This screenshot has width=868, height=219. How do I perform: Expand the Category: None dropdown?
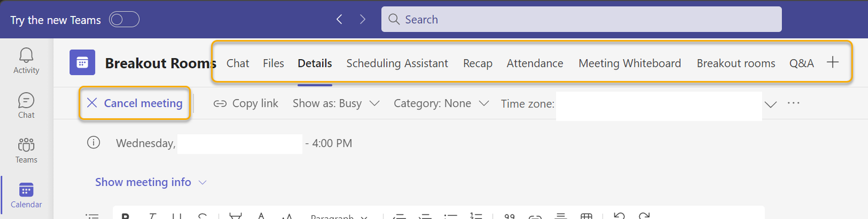click(x=441, y=103)
